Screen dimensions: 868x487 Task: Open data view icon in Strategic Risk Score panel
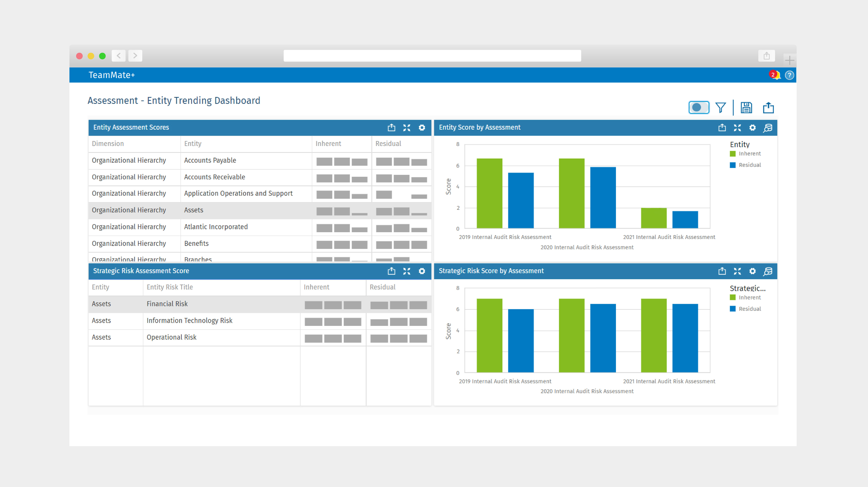(768, 271)
